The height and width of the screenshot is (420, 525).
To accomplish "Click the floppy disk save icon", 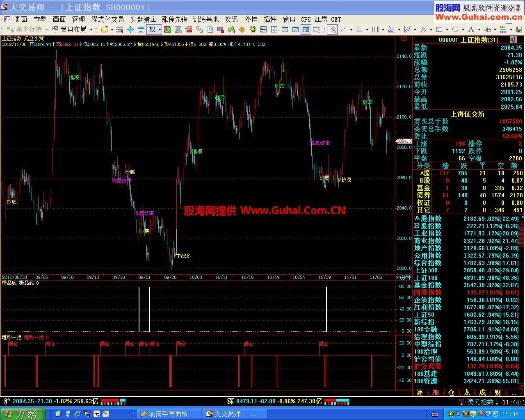I will tap(519, 30).
